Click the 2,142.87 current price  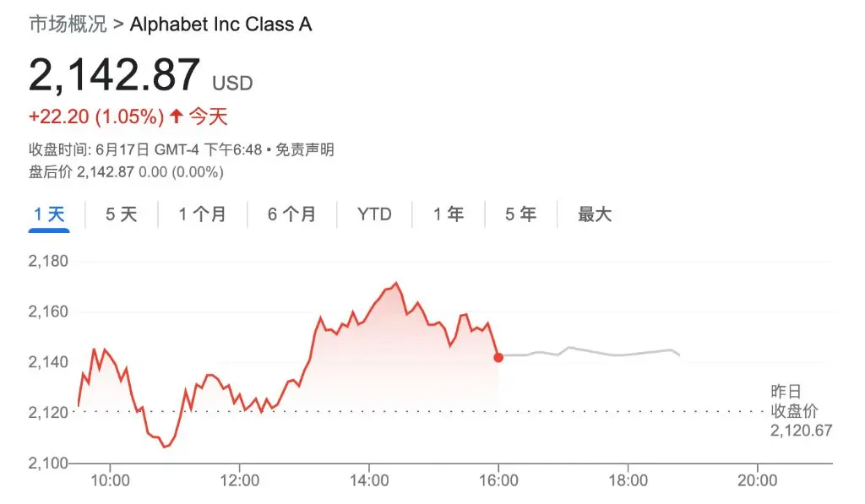point(115,75)
